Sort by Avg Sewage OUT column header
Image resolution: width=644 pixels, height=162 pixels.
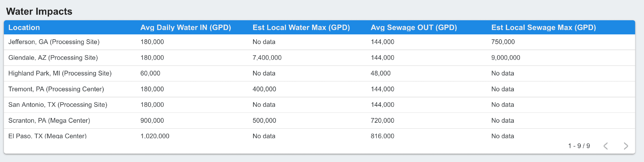coord(414,28)
